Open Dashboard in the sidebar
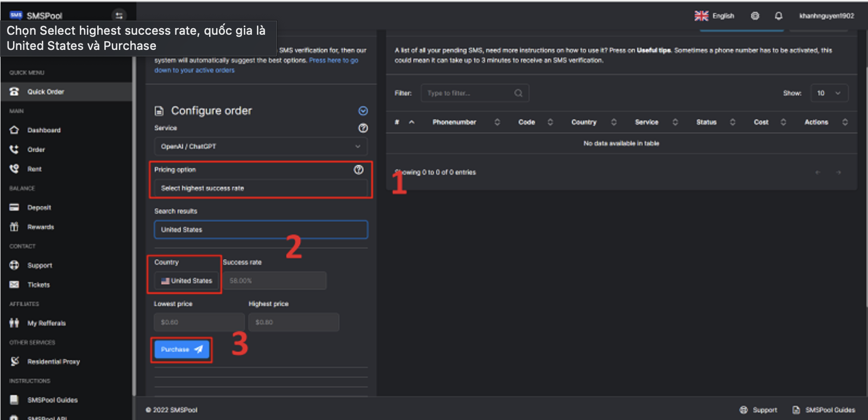Image resolution: width=868 pixels, height=420 pixels. pos(44,130)
